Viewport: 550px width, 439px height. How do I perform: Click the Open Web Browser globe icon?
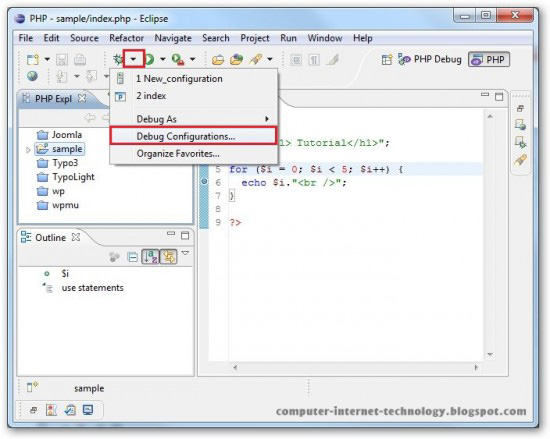[x=32, y=76]
